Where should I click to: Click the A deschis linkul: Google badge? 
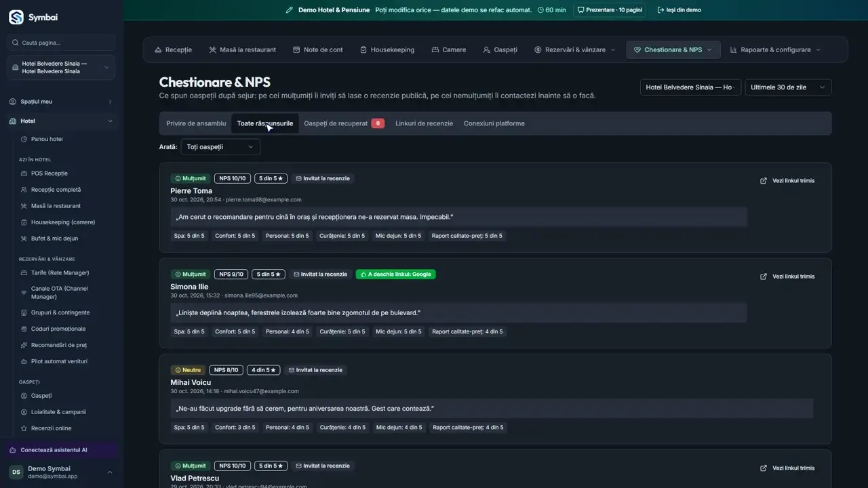click(x=396, y=274)
